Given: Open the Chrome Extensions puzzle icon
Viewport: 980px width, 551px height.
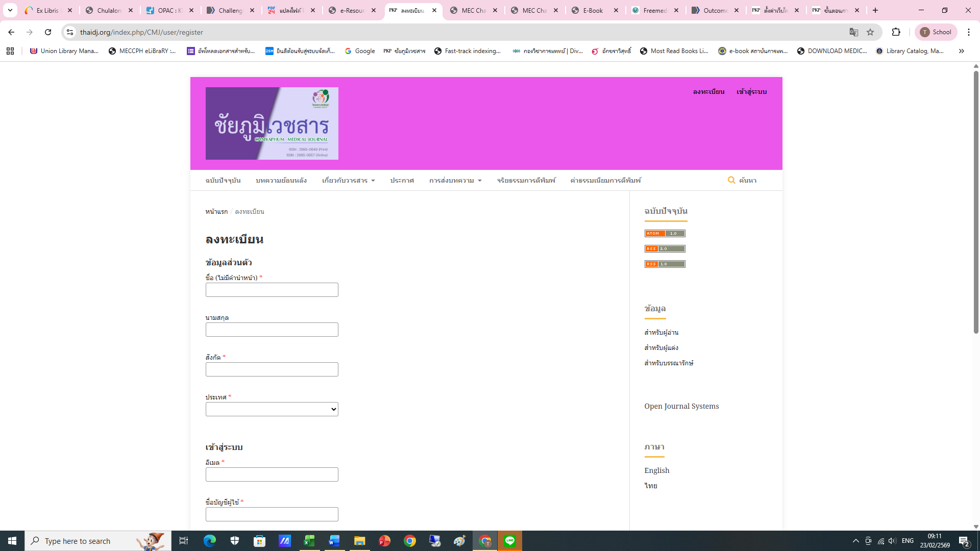Looking at the screenshot, I should (896, 32).
